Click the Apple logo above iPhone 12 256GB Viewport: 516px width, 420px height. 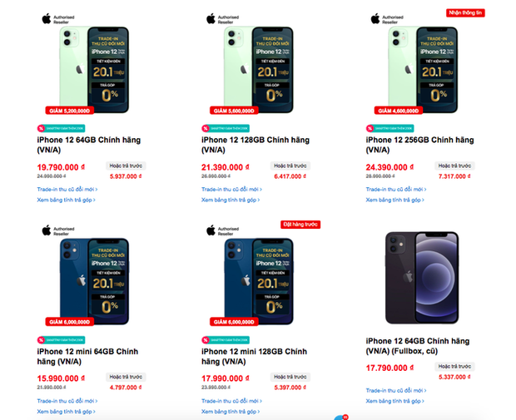point(375,17)
